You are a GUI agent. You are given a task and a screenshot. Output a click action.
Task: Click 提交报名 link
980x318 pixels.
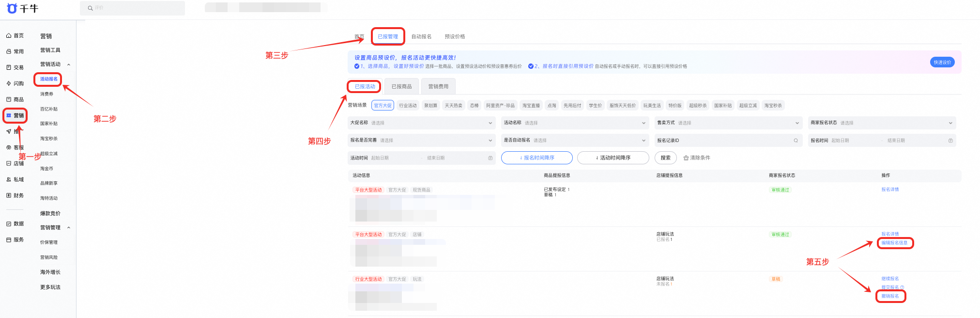point(890,287)
